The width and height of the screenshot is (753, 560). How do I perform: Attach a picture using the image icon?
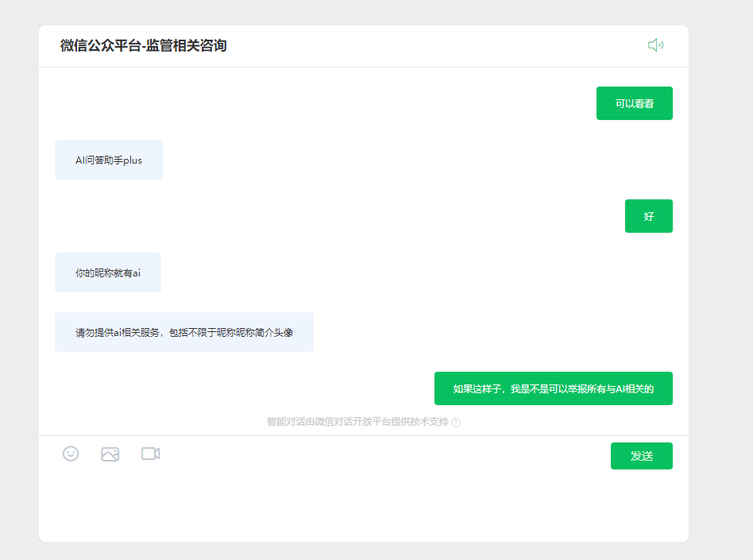pyautogui.click(x=110, y=454)
